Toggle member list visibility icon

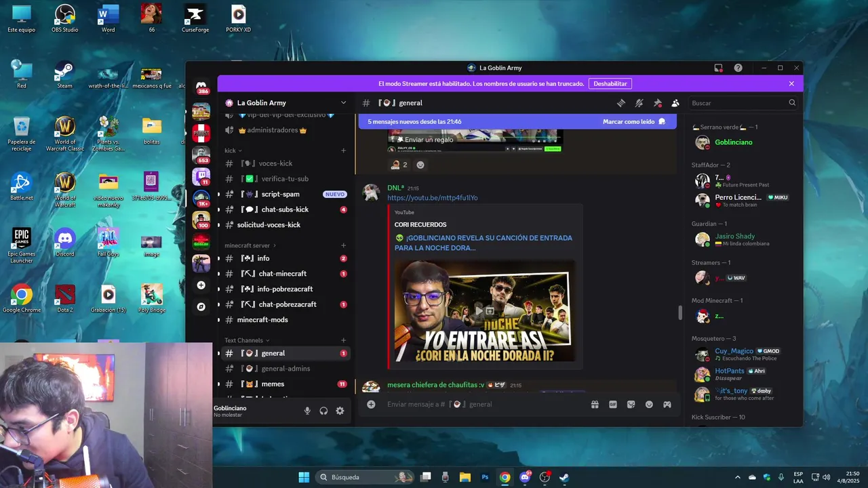[675, 103]
